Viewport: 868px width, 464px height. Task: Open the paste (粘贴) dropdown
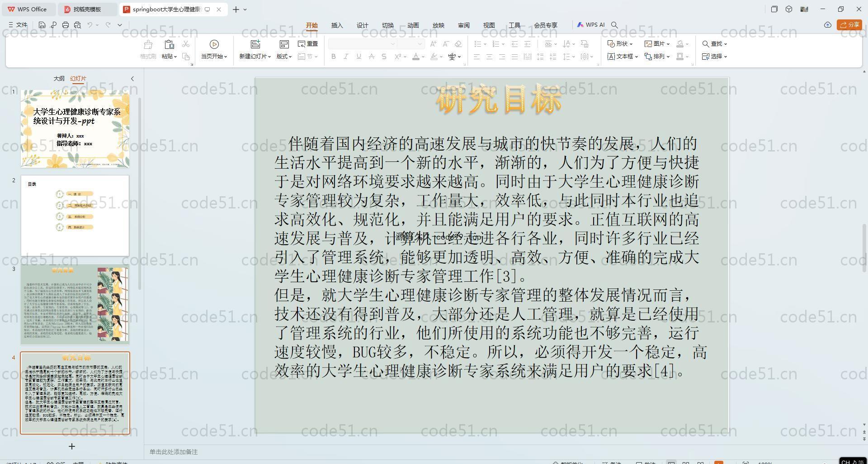[x=169, y=56]
